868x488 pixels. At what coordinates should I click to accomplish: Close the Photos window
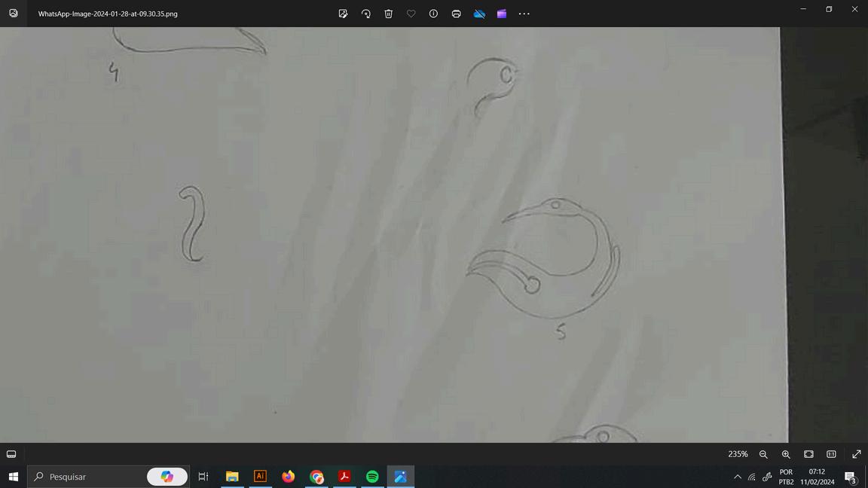coord(854,9)
